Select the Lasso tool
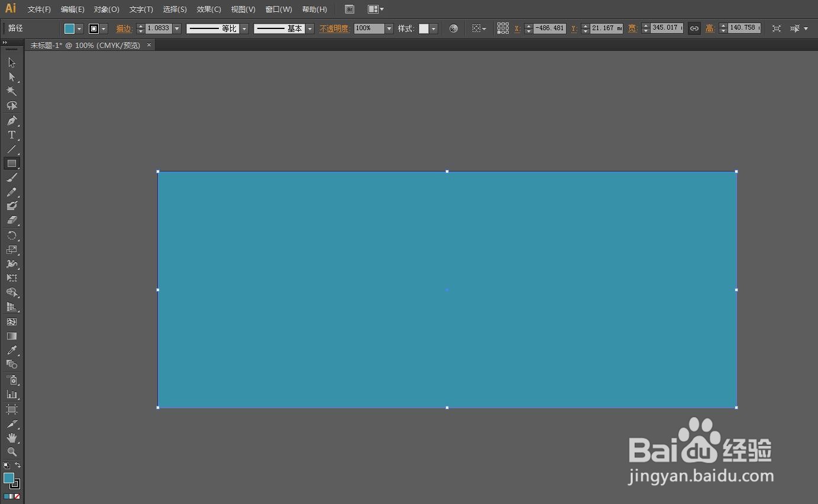The width and height of the screenshot is (818, 504). (11, 105)
